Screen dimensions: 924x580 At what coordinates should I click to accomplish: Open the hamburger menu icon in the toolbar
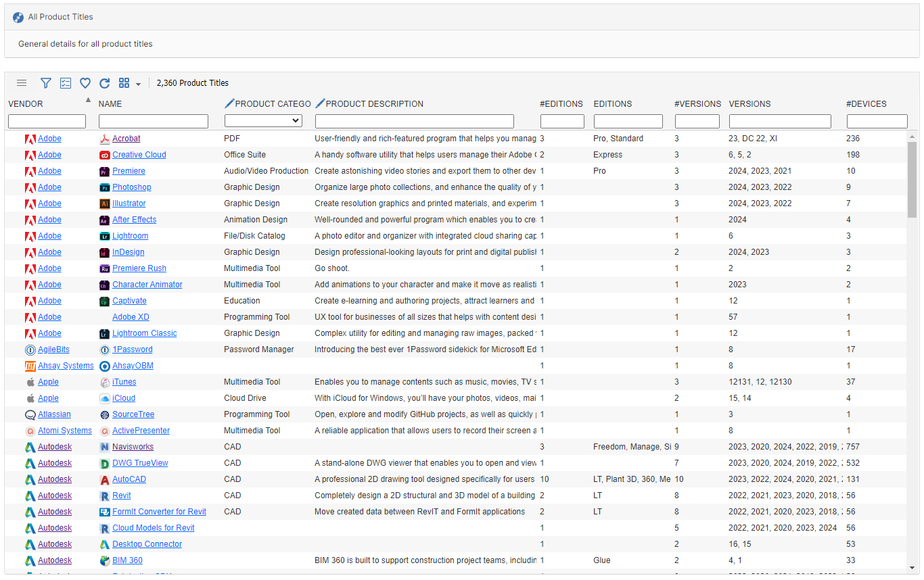22,83
